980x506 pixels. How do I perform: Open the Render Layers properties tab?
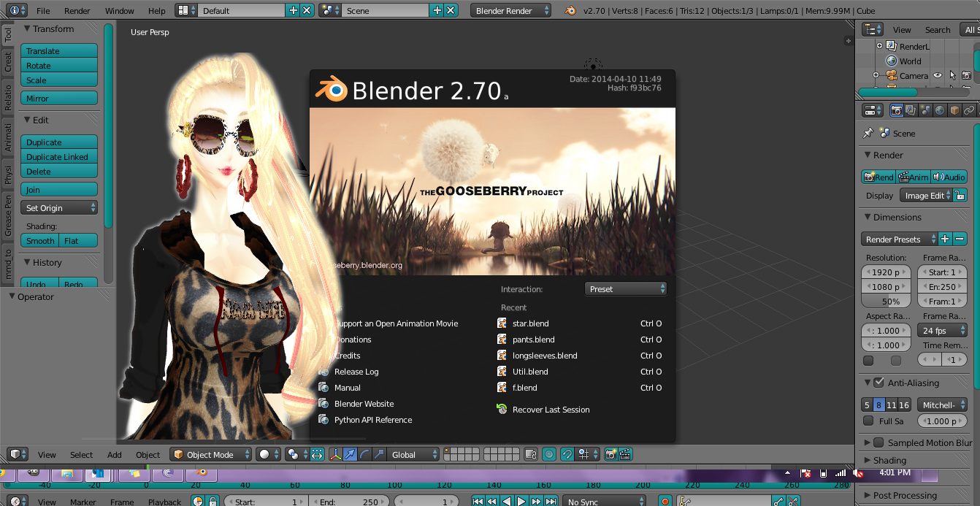coord(911,110)
